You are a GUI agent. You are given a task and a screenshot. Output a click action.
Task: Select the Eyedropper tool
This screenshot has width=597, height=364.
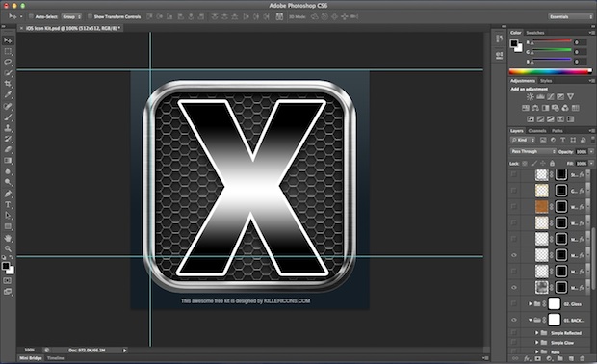[x=8, y=94]
